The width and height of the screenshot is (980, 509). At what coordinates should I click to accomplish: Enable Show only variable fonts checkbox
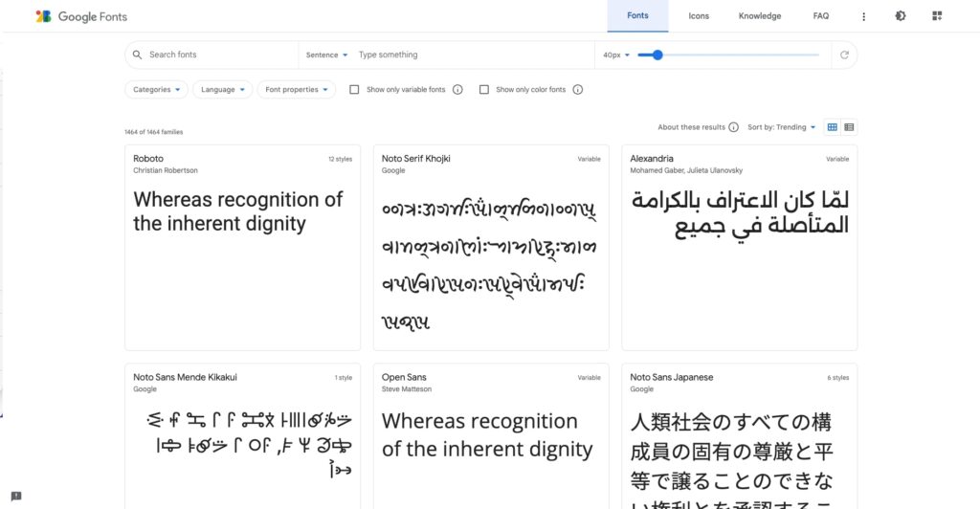[354, 90]
